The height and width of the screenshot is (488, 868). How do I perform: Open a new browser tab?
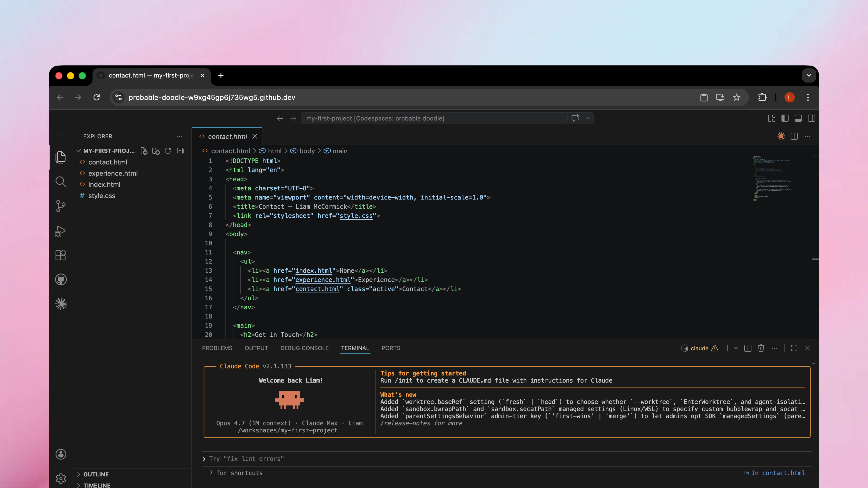221,75
